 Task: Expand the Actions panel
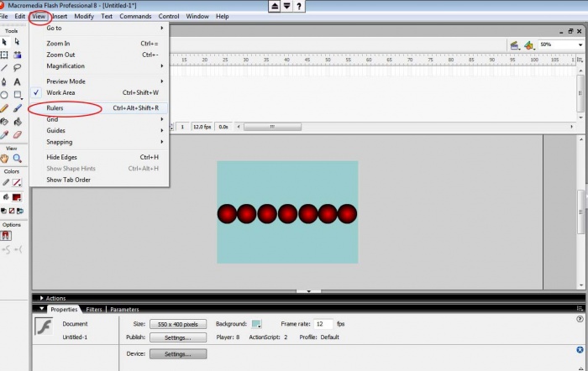41,298
